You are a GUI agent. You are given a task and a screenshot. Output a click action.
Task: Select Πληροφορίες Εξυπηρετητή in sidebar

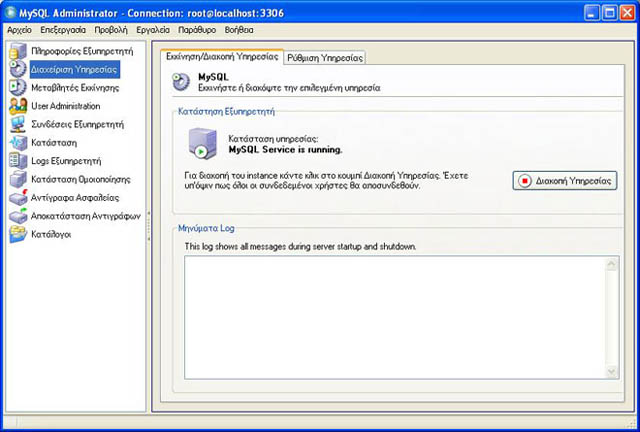click(82, 51)
